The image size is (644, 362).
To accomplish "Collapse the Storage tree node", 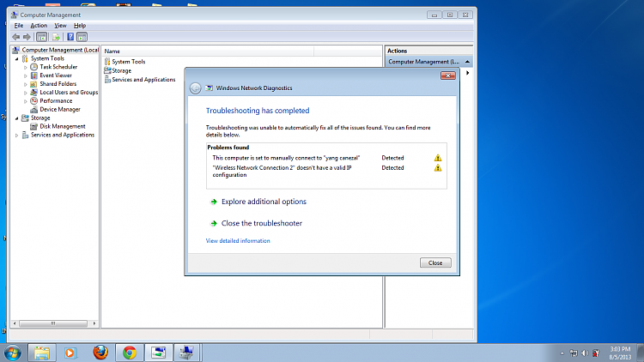I will pyautogui.click(x=17, y=118).
